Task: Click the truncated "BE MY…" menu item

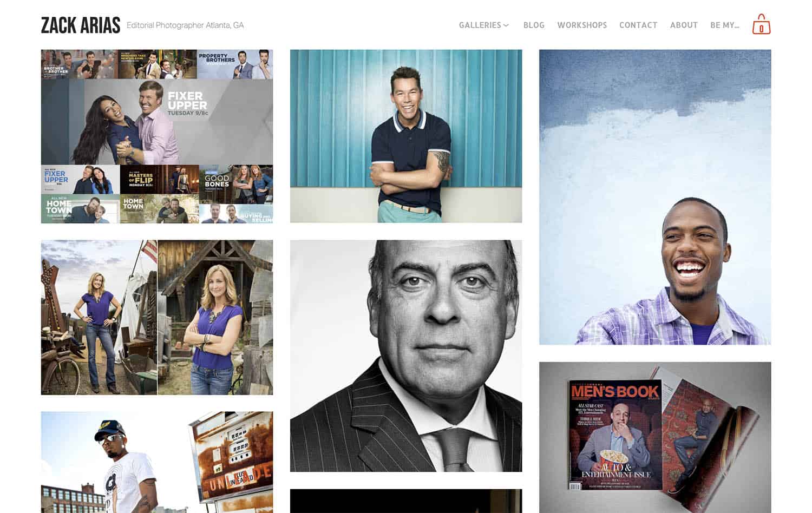Action: (x=724, y=25)
